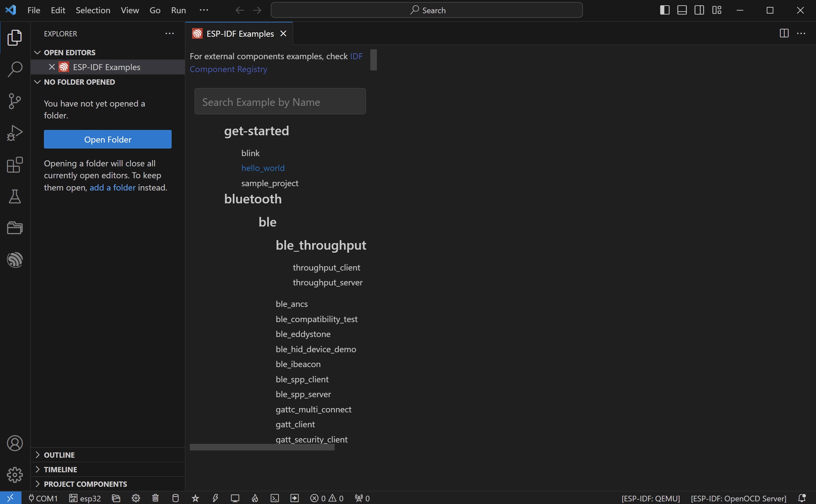Open the Explorer view in activity bar

(x=15, y=37)
